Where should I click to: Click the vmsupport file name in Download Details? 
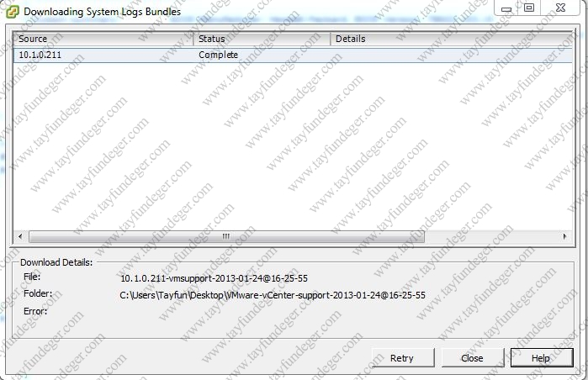[x=215, y=278]
